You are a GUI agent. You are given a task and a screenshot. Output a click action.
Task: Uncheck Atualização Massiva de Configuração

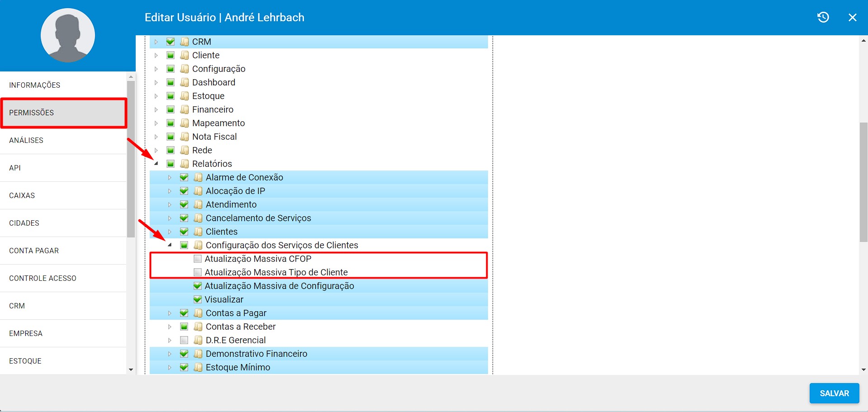click(198, 286)
